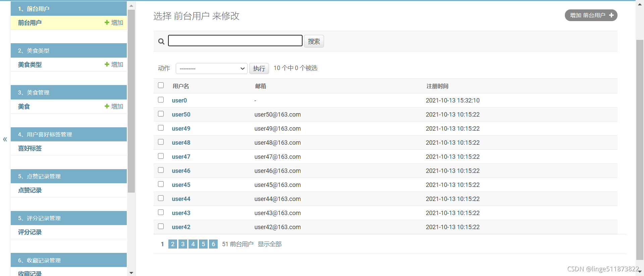Sort by 注册时间 column header

tap(437, 86)
